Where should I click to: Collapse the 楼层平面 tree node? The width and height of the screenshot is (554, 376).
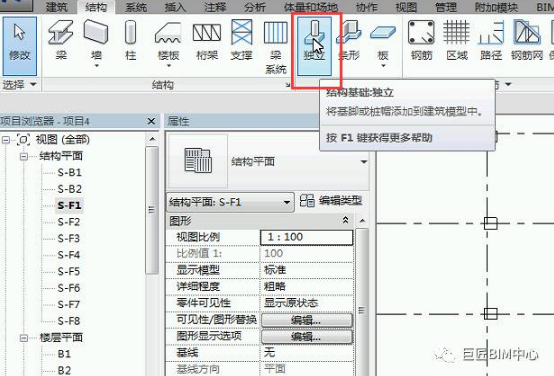point(24,338)
